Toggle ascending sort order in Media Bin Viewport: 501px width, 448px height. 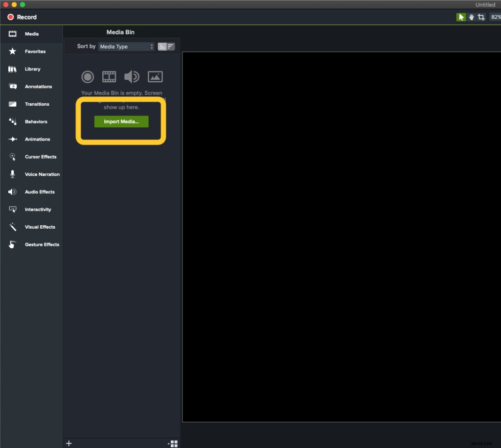pyautogui.click(x=161, y=46)
